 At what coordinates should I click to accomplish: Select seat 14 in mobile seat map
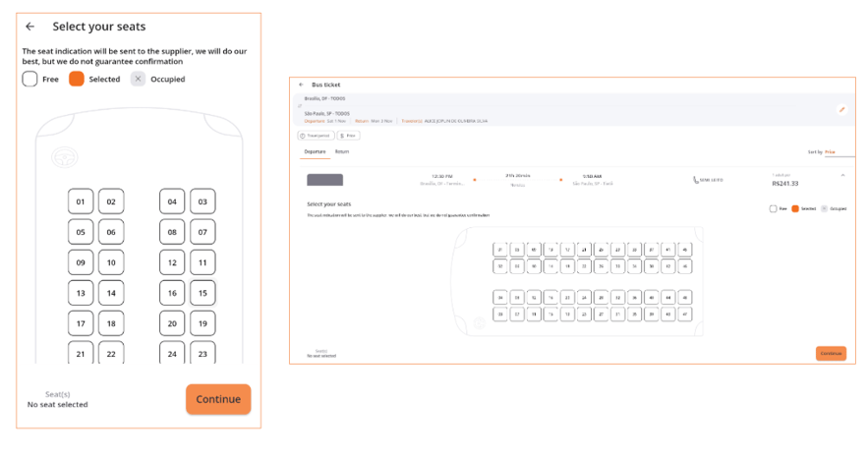(111, 293)
